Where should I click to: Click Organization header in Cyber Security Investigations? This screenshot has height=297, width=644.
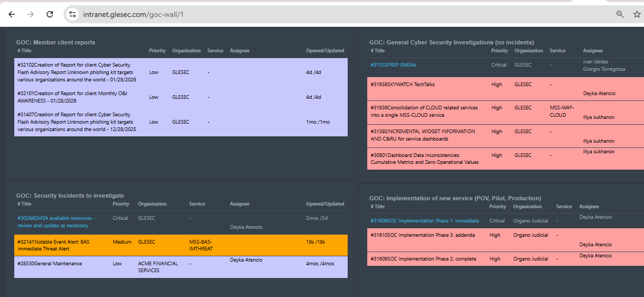(x=528, y=51)
